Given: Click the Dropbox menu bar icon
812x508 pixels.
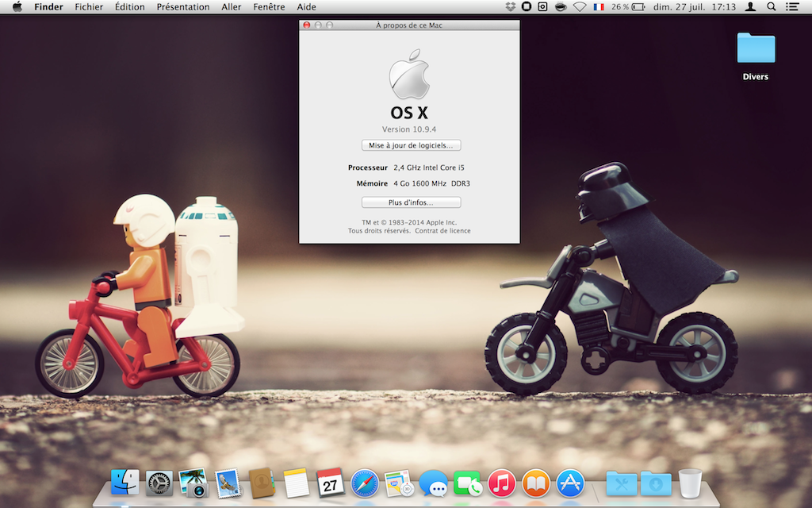Looking at the screenshot, I should [510, 6].
